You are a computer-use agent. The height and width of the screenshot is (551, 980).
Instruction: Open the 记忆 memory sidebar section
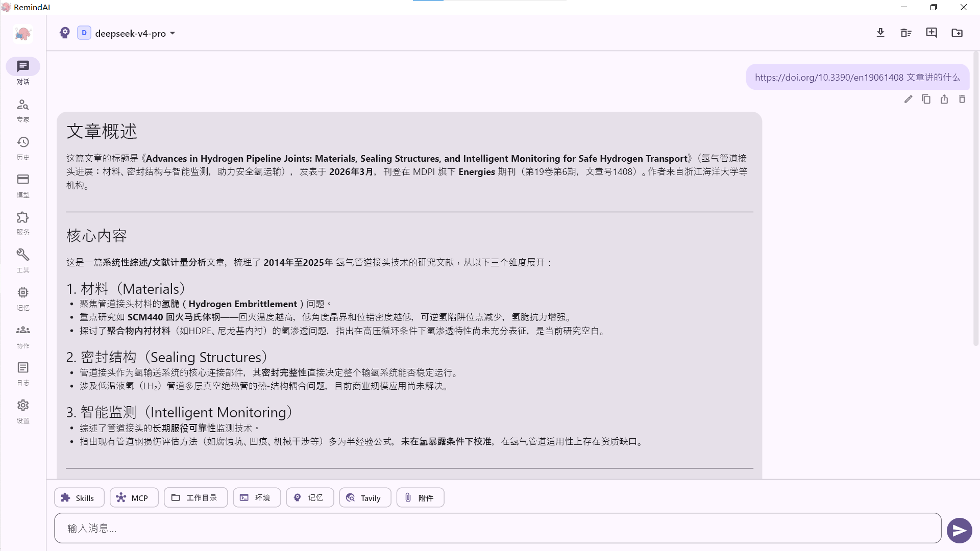[x=23, y=298]
